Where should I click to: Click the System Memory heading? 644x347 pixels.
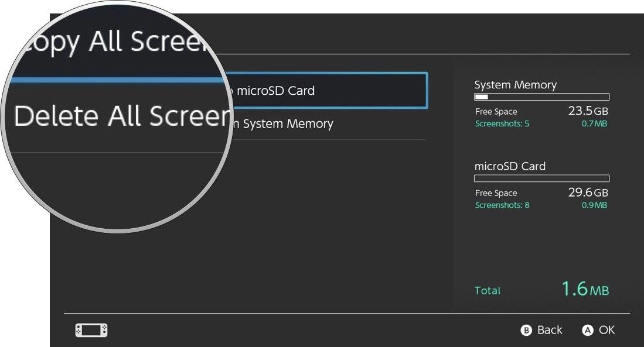click(x=515, y=85)
